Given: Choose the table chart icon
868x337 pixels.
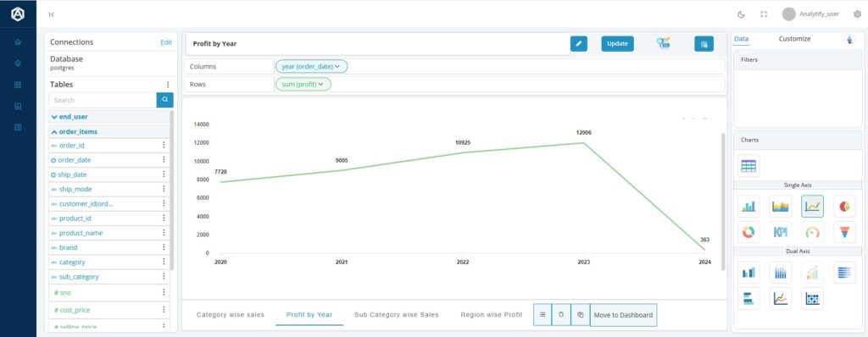Looking at the screenshot, I should point(748,165).
